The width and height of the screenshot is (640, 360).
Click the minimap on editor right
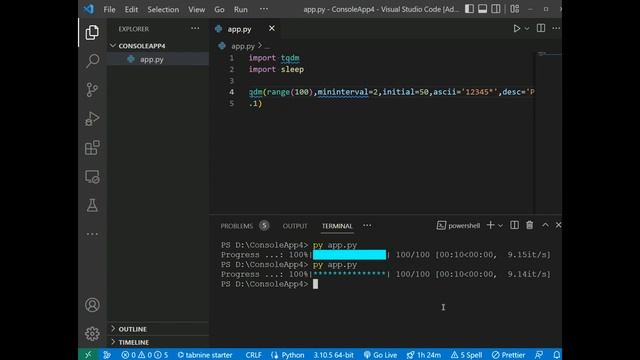click(548, 132)
